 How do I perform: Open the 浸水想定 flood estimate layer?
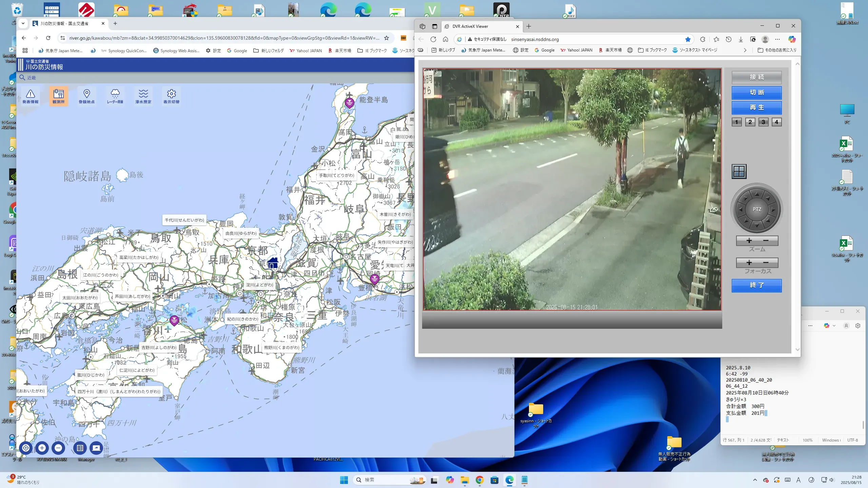[x=143, y=96]
